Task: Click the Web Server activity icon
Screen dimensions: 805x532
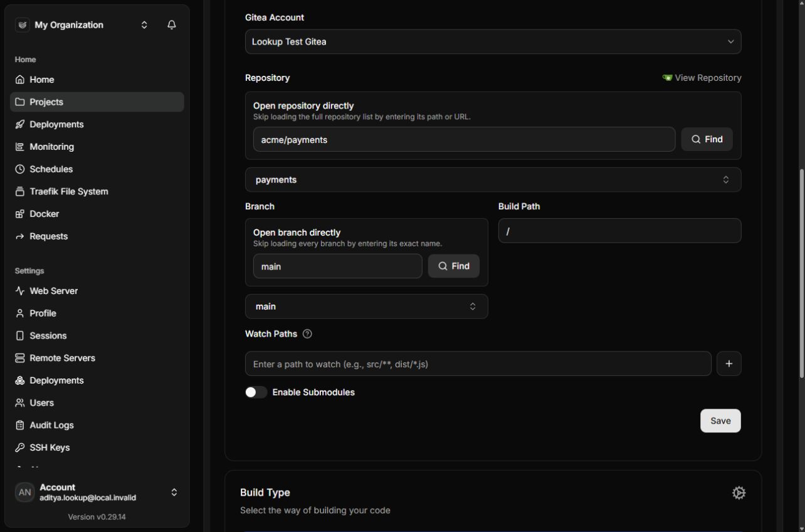Action: pyautogui.click(x=20, y=291)
